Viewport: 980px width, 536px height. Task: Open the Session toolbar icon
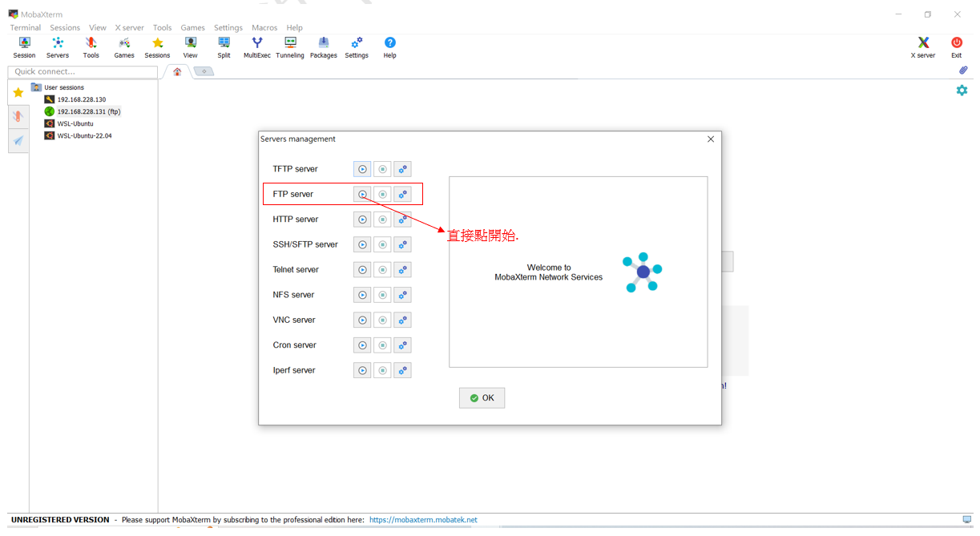(x=24, y=47)
